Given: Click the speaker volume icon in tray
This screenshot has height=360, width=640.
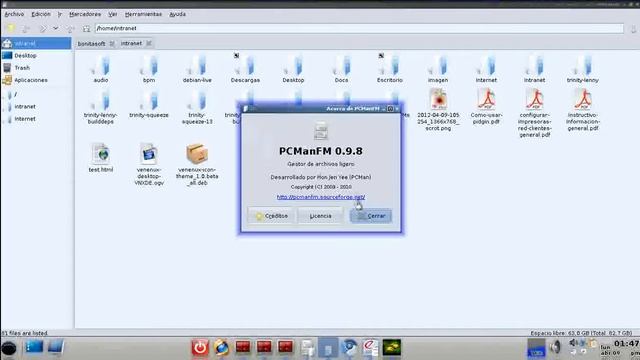Looking at the screenshot, I should (x=555, y=347).
